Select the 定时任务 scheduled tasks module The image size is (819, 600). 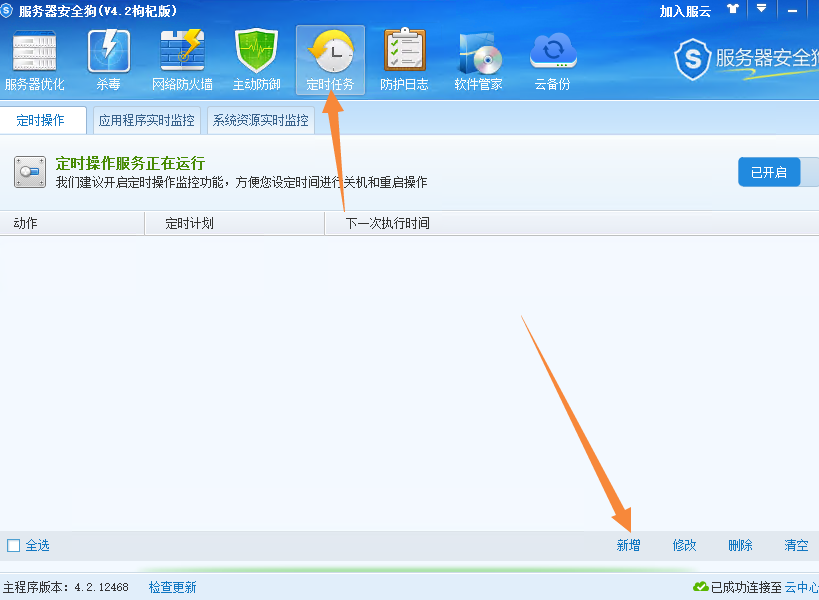click(330, 61)
